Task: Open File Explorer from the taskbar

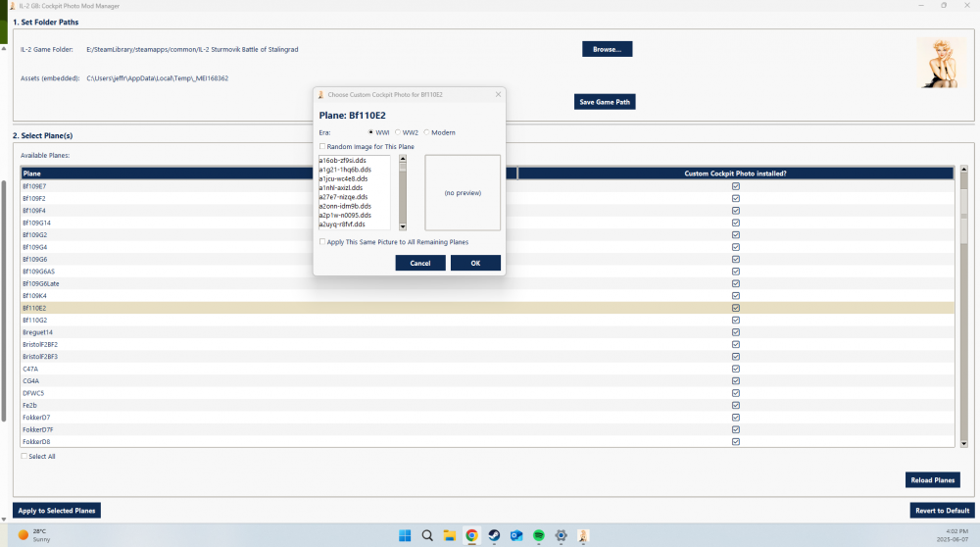Action: click(450, 536)
